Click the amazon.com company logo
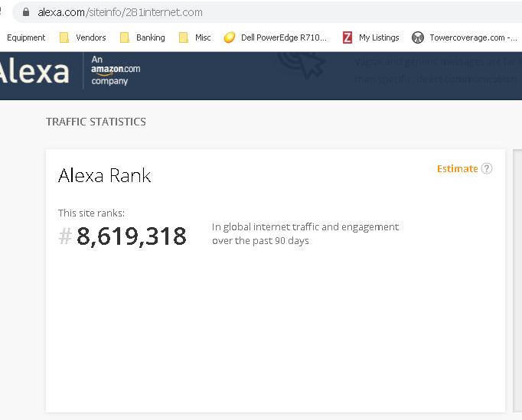This screenshot has height=420, width=522. (115, 70)
